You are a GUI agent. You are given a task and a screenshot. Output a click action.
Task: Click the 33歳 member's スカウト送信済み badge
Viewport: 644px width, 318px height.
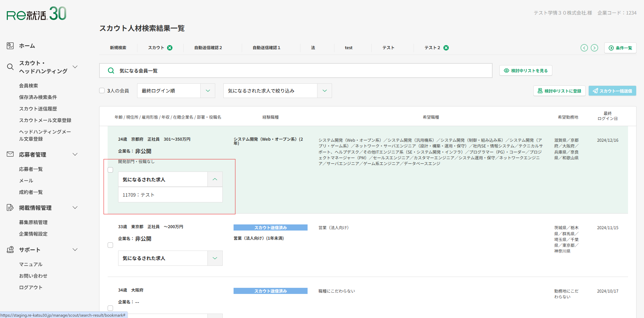click(x=271, y=227)
